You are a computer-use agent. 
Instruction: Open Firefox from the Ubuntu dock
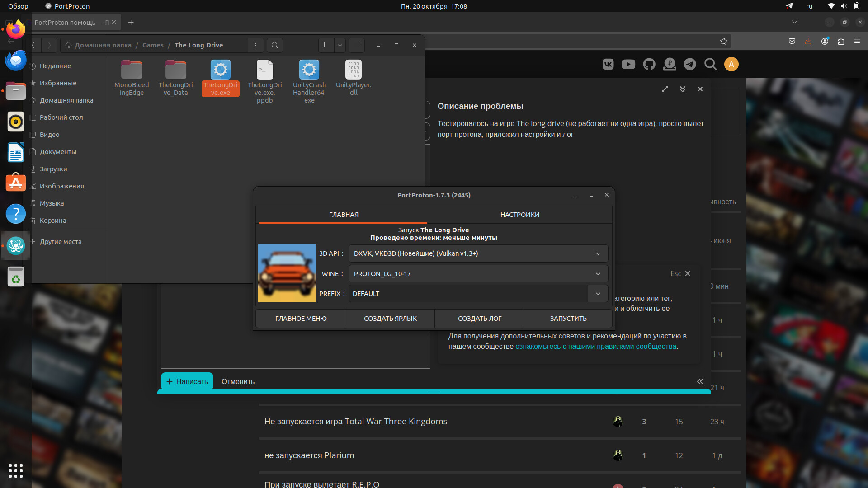tap(16, 30)
